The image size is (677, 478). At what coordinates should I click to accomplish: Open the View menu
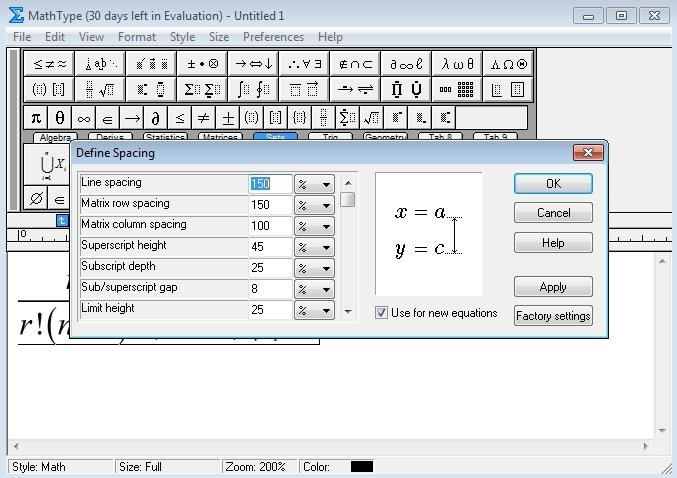91,37
